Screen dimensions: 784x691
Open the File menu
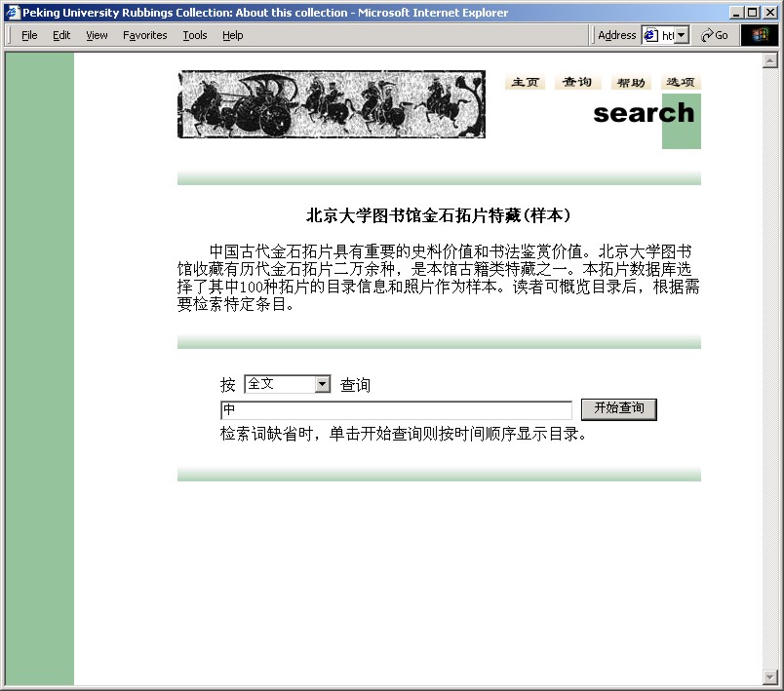(29, 35)
